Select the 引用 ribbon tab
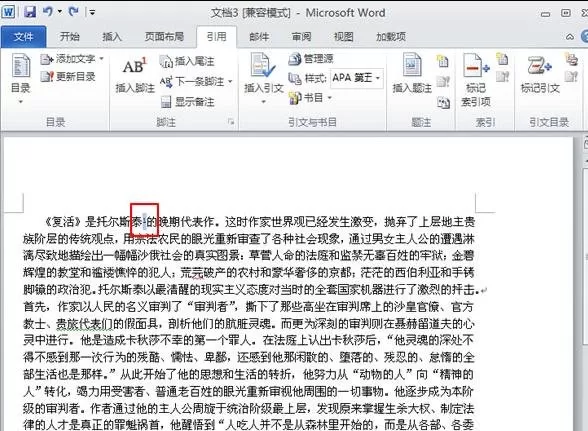The height and width of the screenshot is (431, 588). click(216, 37)
